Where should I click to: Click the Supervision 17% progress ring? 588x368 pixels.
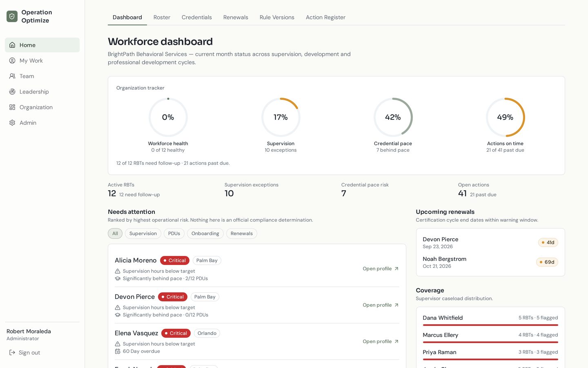(281, 117)
